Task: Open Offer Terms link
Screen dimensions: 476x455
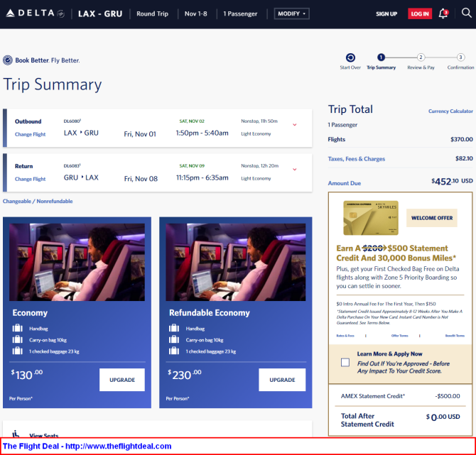Action: (399, 336)
